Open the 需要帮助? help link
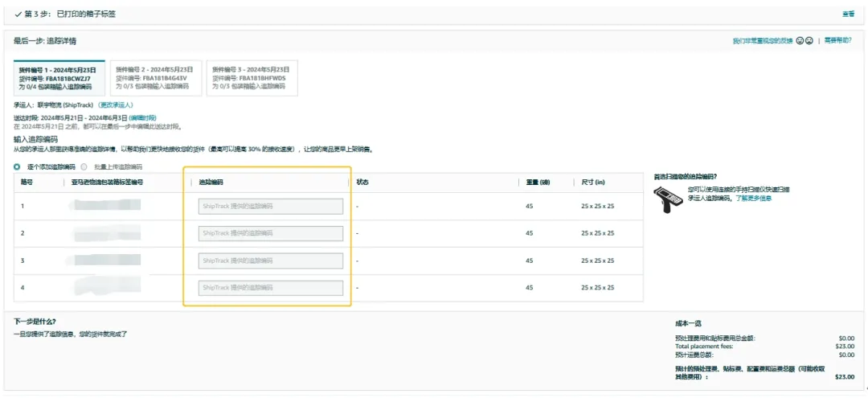The width and height of the screenshot is (868, 398). (837, 40)
